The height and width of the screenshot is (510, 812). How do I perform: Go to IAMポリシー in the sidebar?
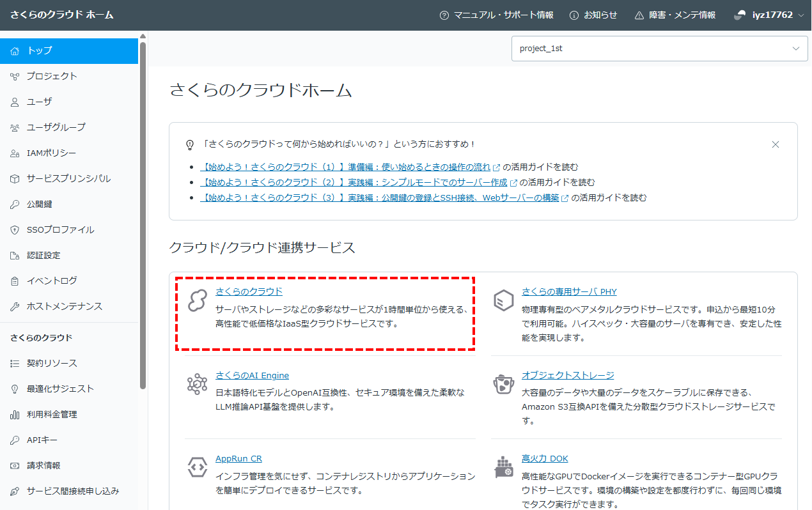pyautogui.click(x=51, y=153)
